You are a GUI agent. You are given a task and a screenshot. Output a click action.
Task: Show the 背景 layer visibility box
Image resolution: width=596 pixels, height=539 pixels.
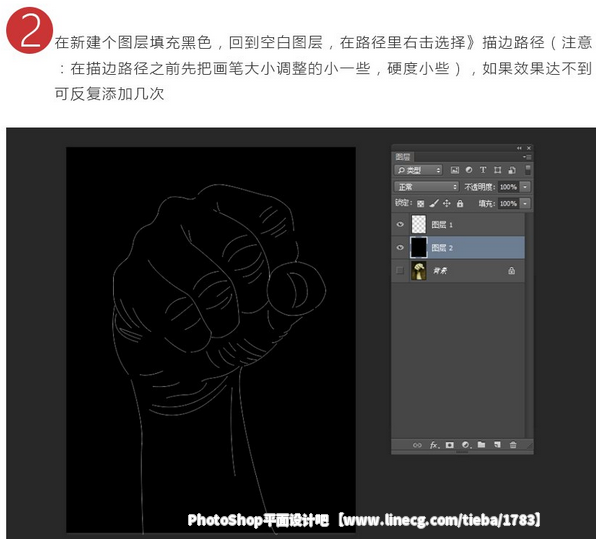pos(400,270)
